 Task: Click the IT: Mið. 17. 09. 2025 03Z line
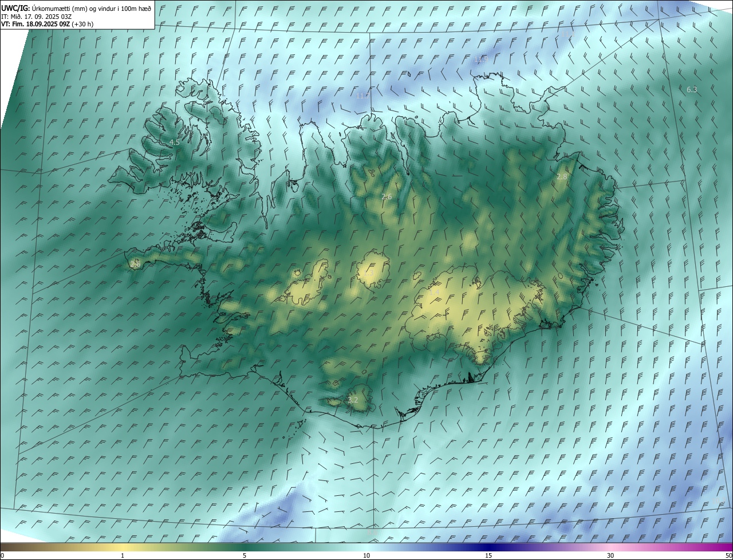point(36,17)
